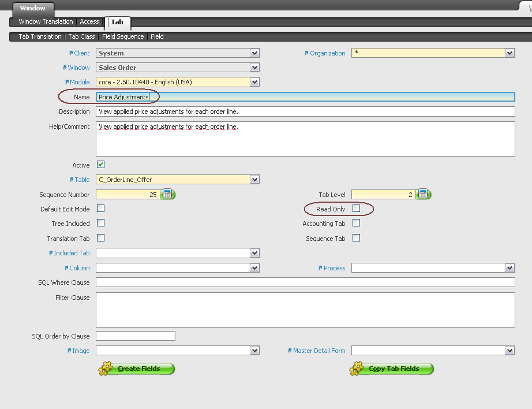Image resolution: width=532 pixels, height=409 pixels.
Task: Click the Table link arrow icon
Action: click(72, 180)
